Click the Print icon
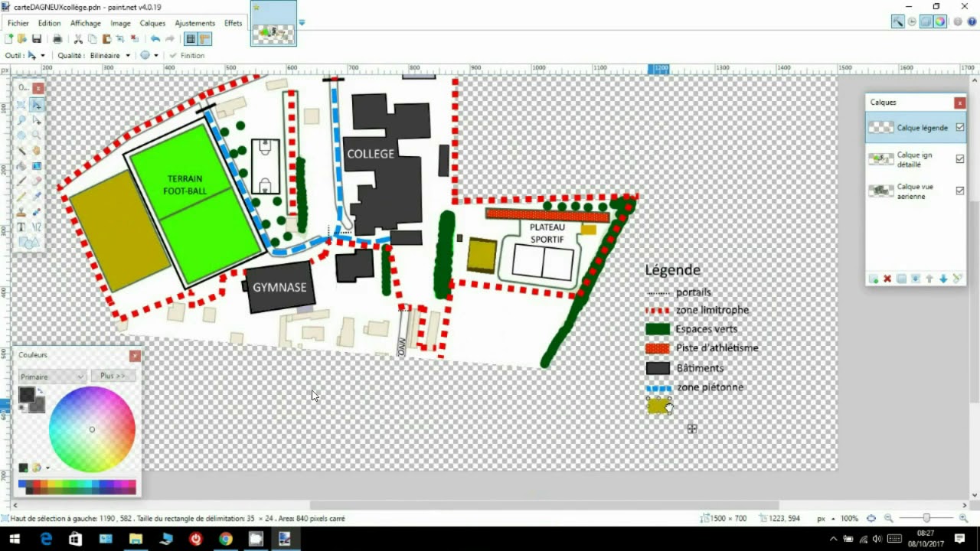Screen dimensions: 980x551 [x=57, y=39]
